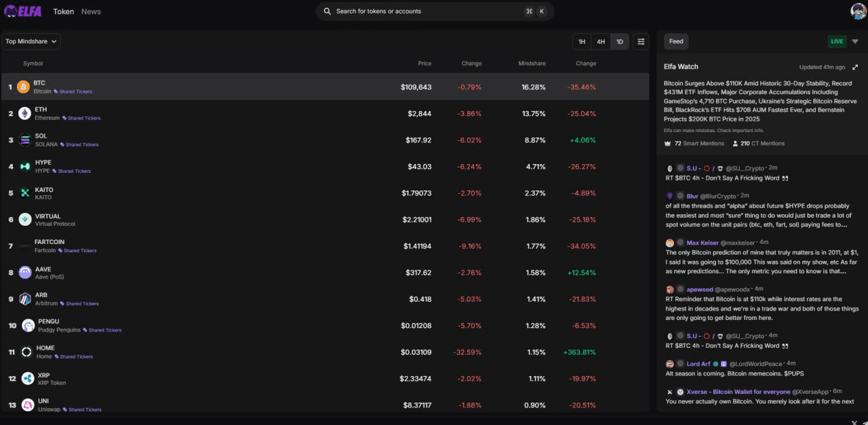Screen dimensions: 868x425
Task: Toggle the LIVE feed indicator
Action: (837, 41)
